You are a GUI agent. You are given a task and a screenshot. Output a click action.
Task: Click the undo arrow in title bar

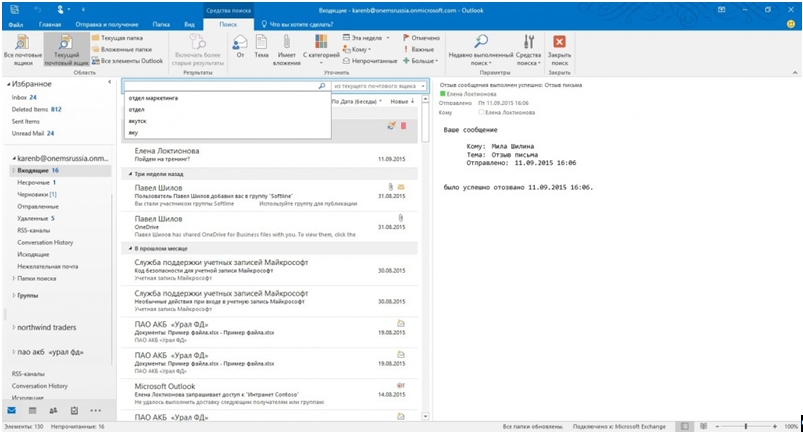coord(38,10)
